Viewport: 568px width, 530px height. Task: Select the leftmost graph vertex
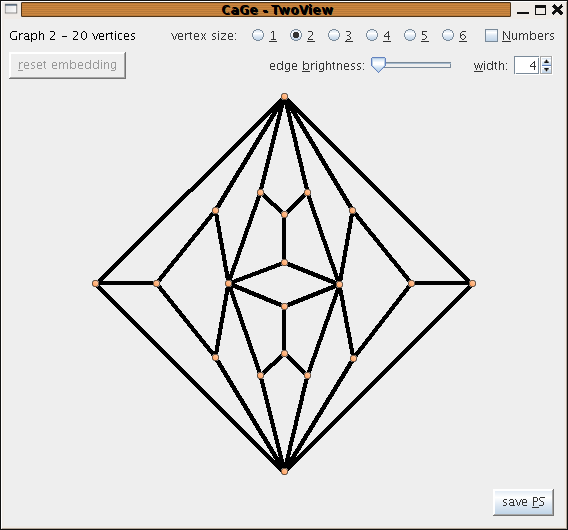tap(96, 283)
